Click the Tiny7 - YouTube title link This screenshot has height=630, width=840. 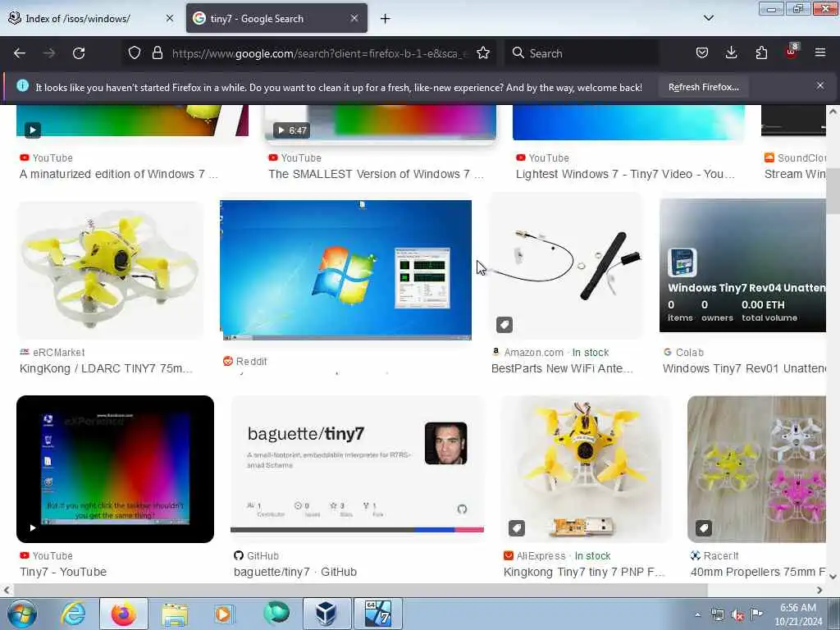(63, 572)
